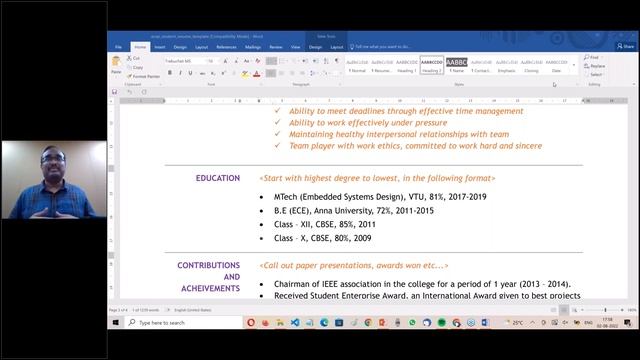Viewport: 640px width, 360px height.
Task: Click the Tell me what you want box
Action: pyautogui.click(x=380, y=47)
